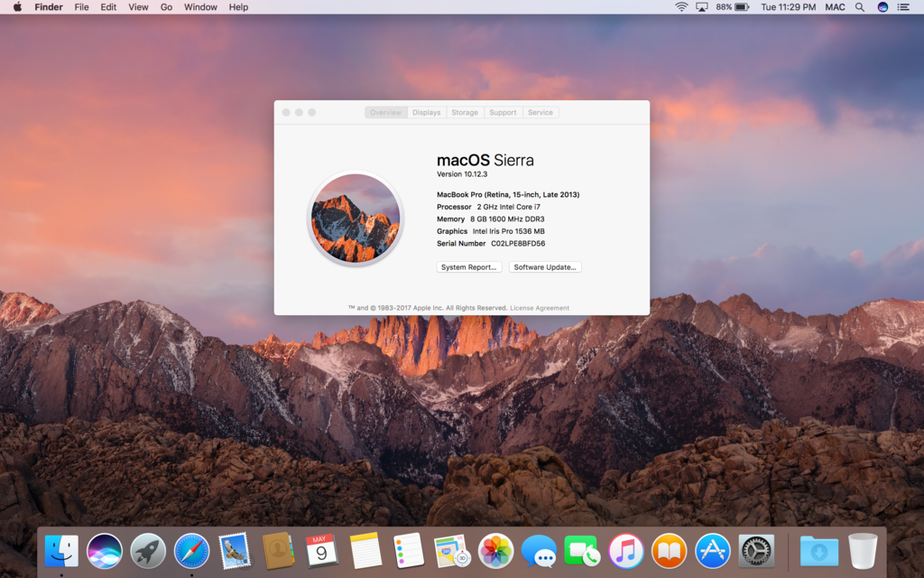Open the Trash in the Dock
924x578 pixels.
coord(863,551)
